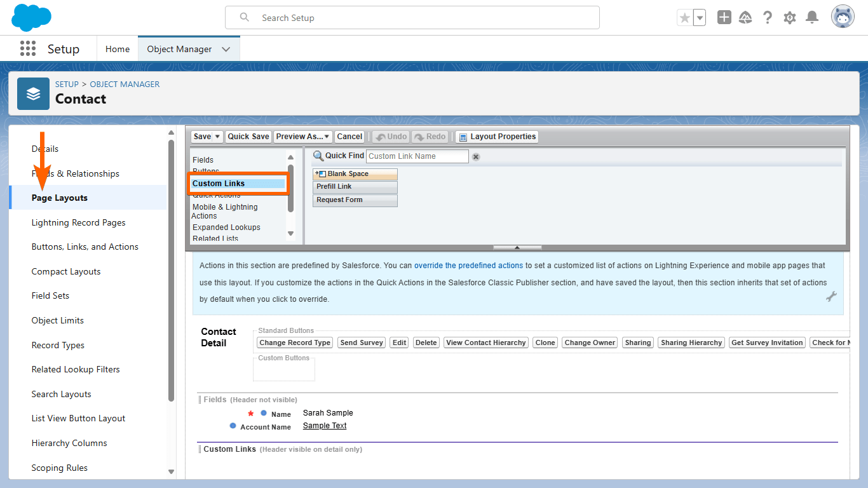Expand the Preview As dropdown

(x=303, y=137)
